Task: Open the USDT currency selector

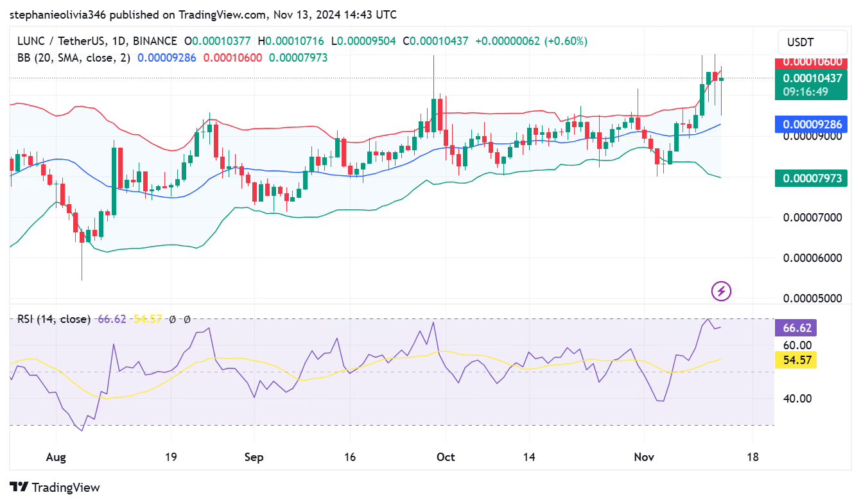Action: coord(812,42)
